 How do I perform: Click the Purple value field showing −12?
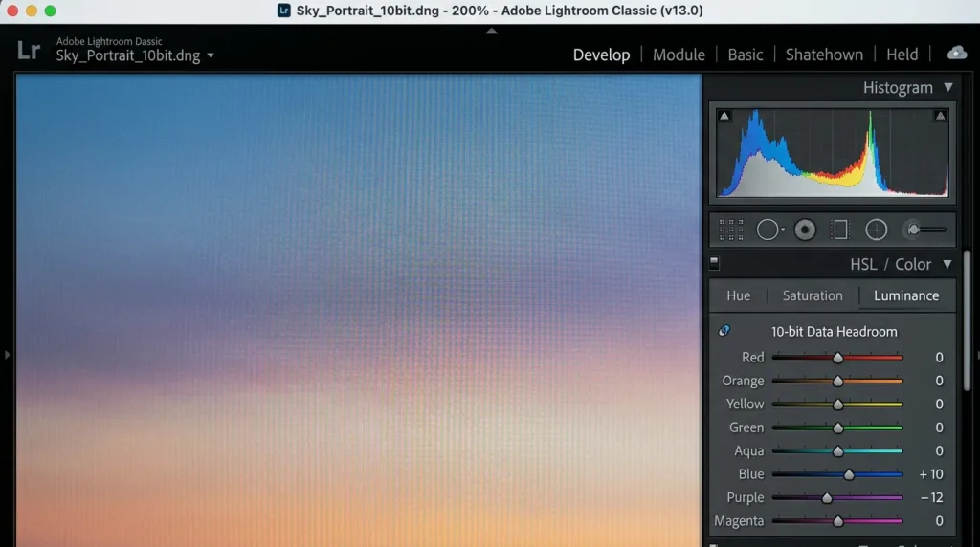click(x=931, y=497)
